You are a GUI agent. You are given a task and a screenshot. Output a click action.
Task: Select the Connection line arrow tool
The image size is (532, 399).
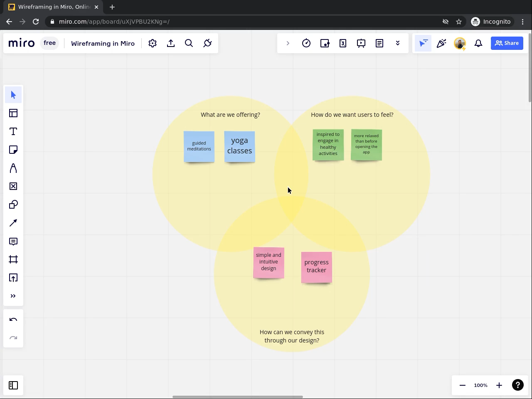[13, 223]
